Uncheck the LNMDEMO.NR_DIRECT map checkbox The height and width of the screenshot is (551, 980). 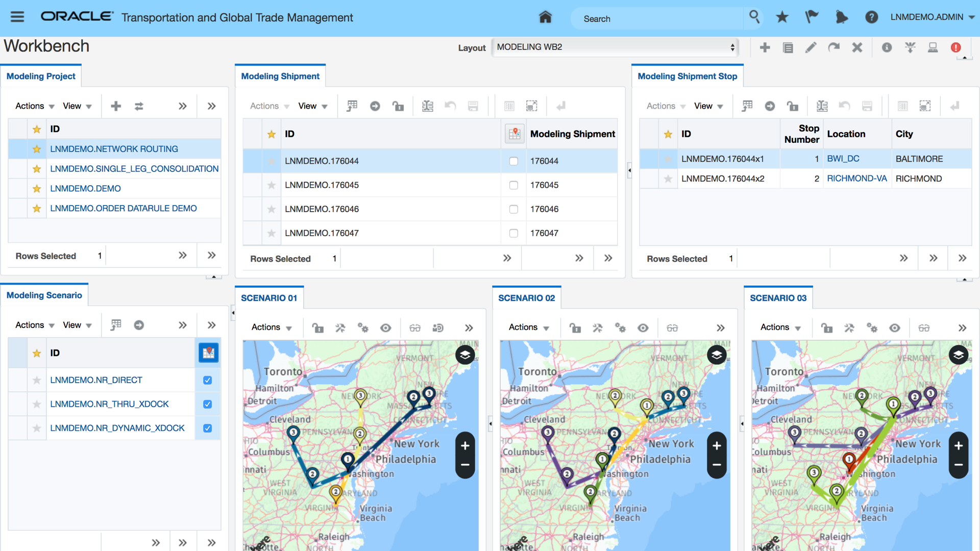tap(207, 380)
